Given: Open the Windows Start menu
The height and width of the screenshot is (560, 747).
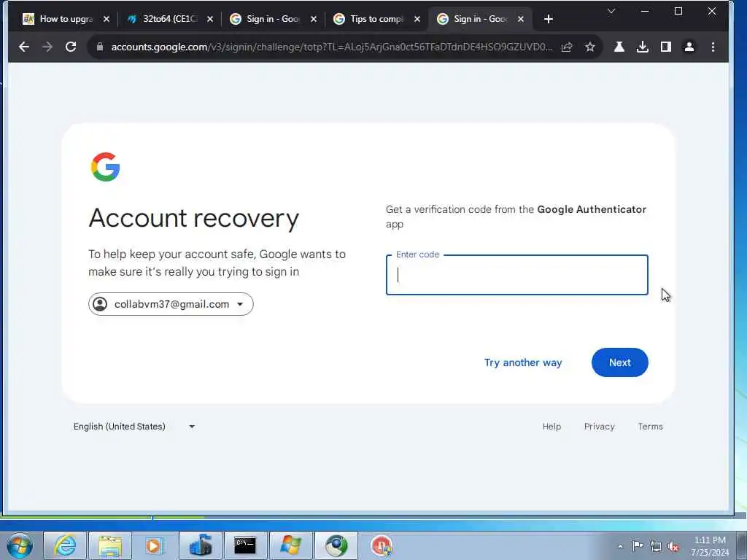Looking at the screenshot, I should [20, 545].
